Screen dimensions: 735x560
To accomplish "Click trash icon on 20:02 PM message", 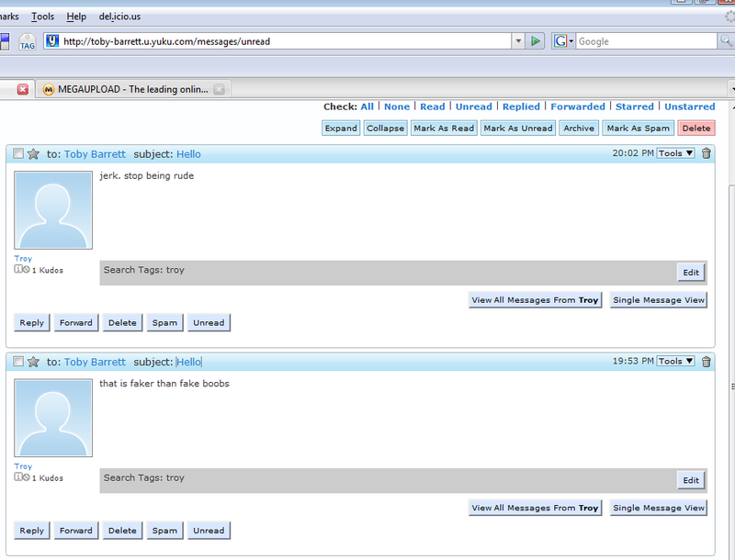I will click(706, 153).
